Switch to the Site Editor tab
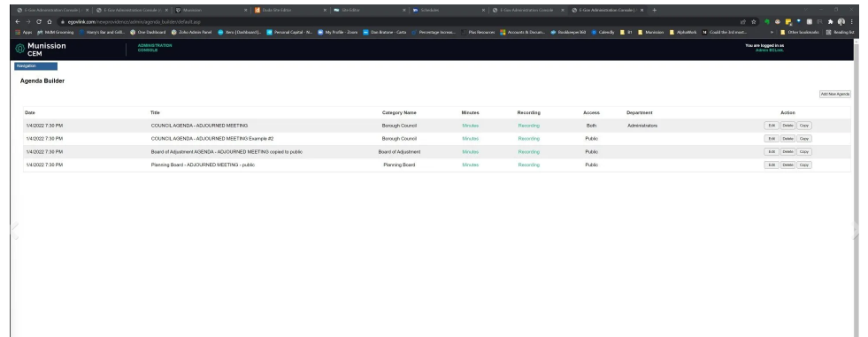Screen dimensions: 868x337 click(x=369, y=10)
